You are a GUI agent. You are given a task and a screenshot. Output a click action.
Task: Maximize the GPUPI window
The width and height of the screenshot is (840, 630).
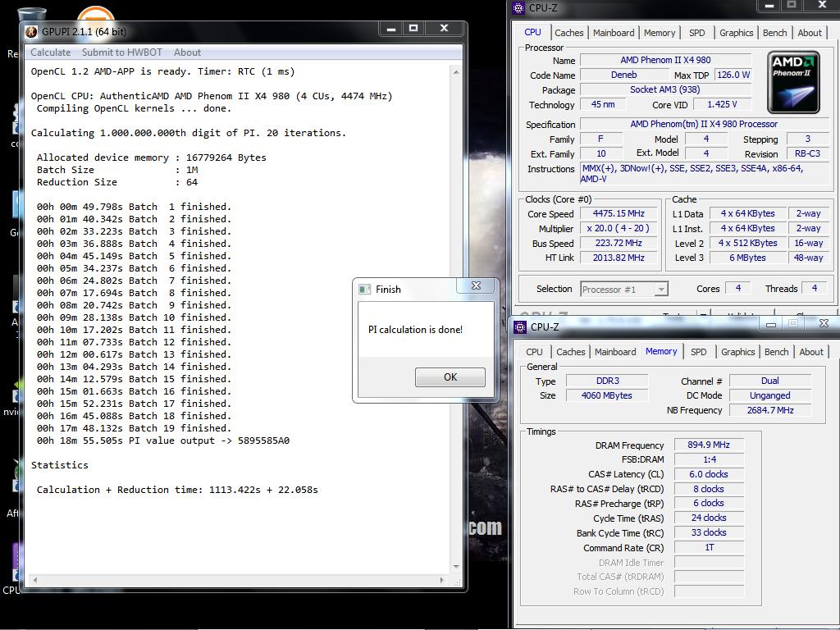click(x=413, y=29)
